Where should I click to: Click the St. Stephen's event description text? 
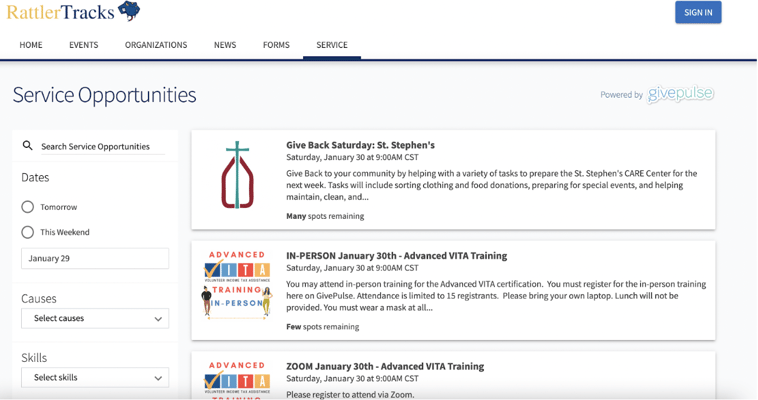pos(492,185)
